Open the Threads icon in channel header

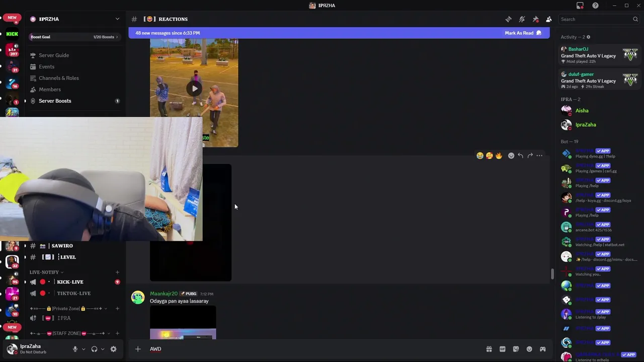(509, 19)
